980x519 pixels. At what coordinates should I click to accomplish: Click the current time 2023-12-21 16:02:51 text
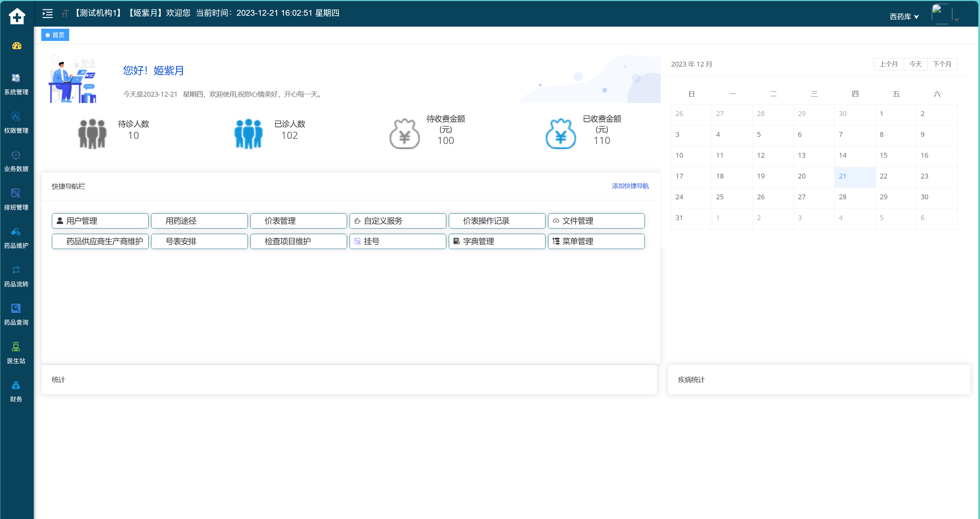[274, 13]
